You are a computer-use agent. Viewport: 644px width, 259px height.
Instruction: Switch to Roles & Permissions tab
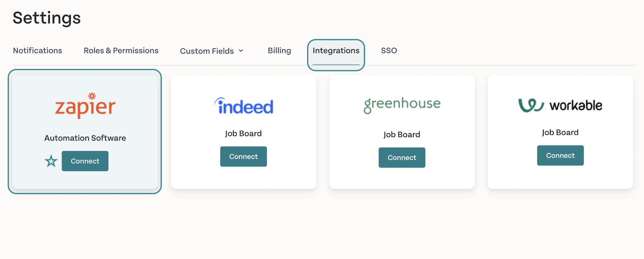pos(121,50)
